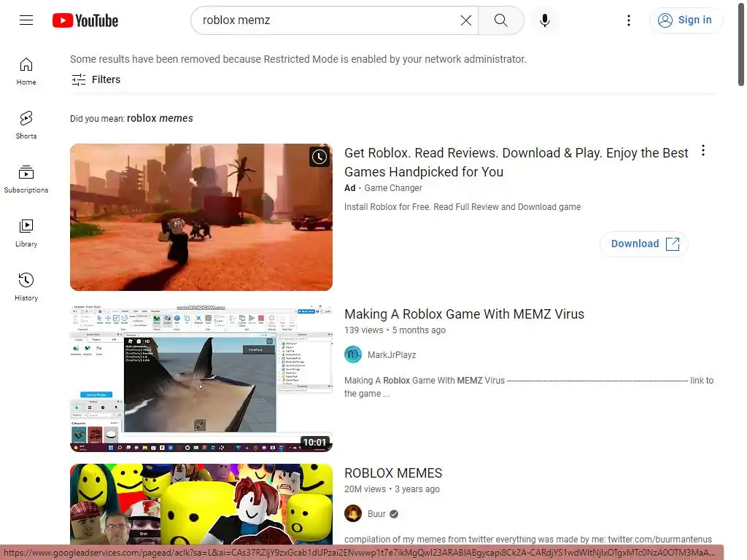Add ad video to Watch later
Image resolution: width=747 pixels, height=560 pixels.
coord(320,157)
